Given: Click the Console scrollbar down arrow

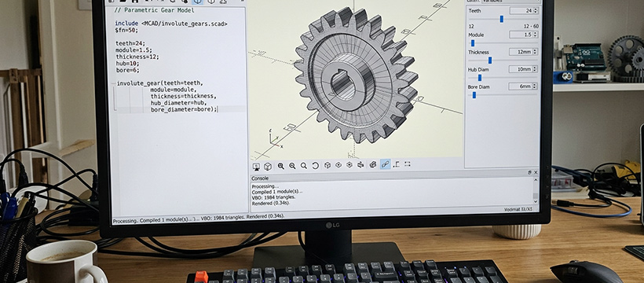Looking at the screenshot, I should 536,200.
